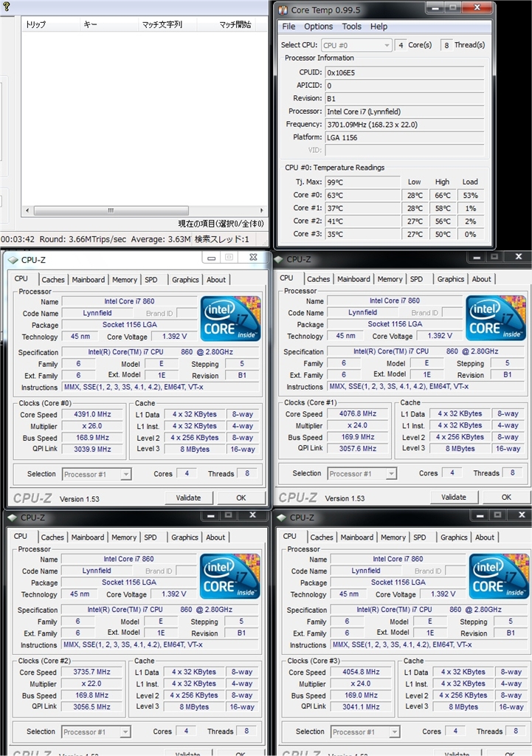Screen dimensions: 532x756
Task: Switch to the Memory tab in the Core #3 CPU-Z window
Action: click(x=393, y=537)
